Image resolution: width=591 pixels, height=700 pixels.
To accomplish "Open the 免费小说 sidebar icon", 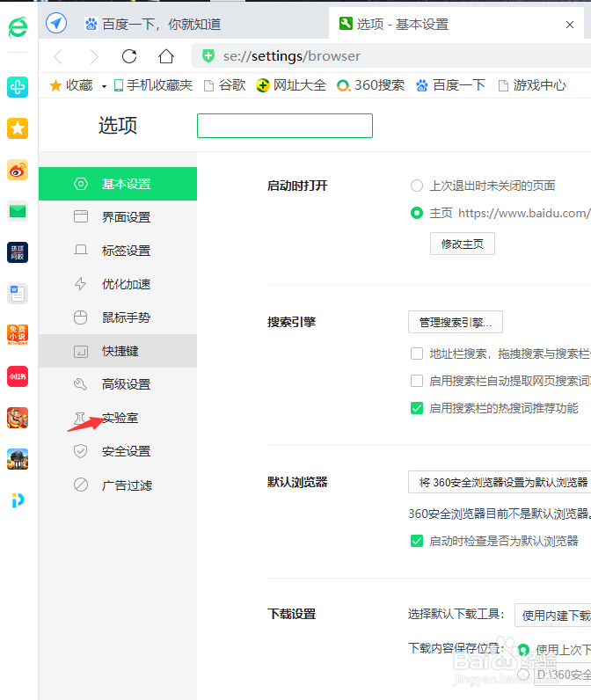I will pyautogui.click(x=18, y=335).
